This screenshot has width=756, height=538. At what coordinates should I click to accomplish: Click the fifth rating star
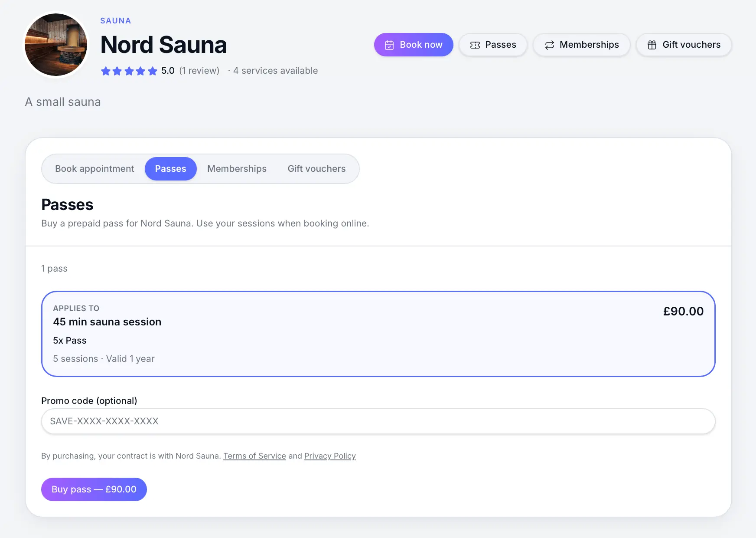(152, 71)
